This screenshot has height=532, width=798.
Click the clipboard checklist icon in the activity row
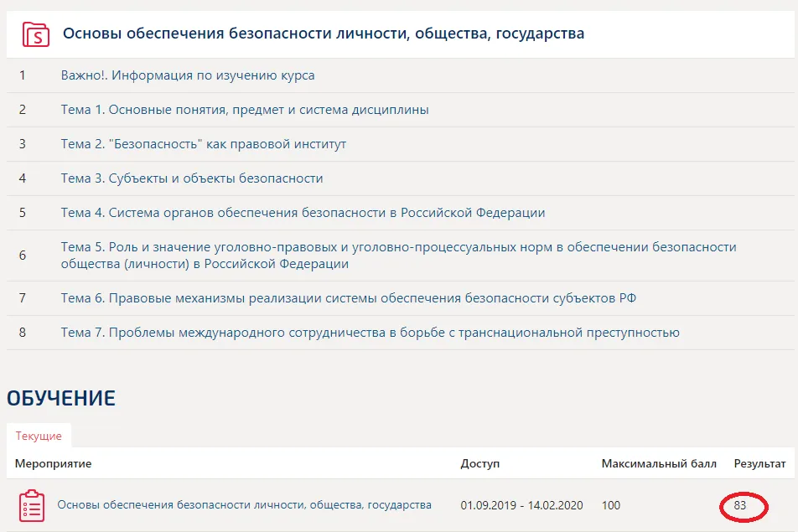tap(31, 505)
